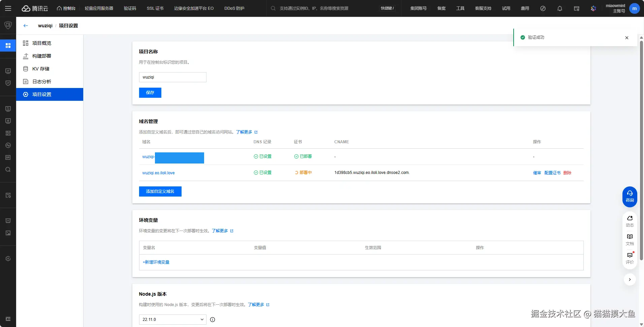Open 费用 menu

[x=525, y=8]
